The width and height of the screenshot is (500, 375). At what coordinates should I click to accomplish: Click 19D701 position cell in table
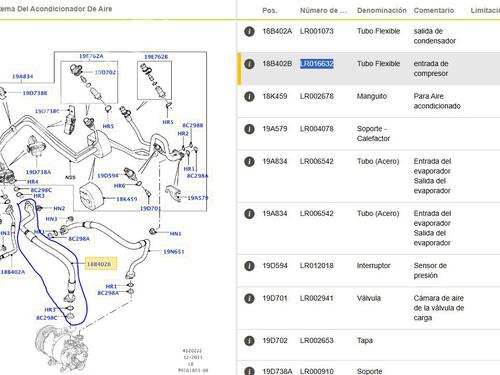(275, 298)
